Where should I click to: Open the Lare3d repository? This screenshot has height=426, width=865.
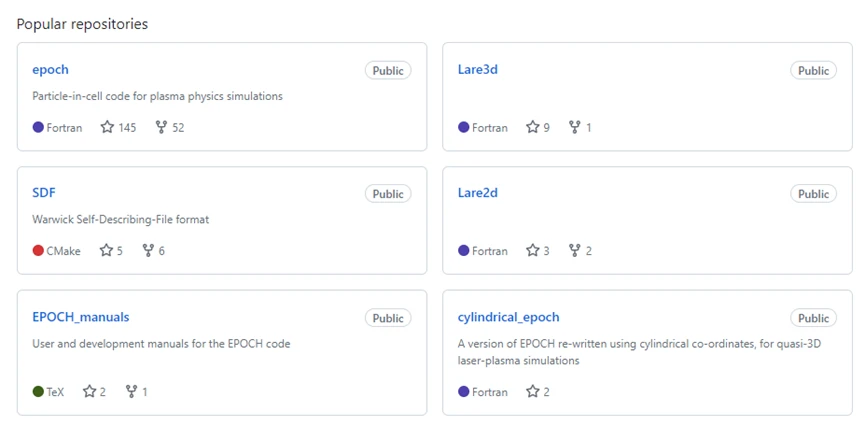pos(478,70)
